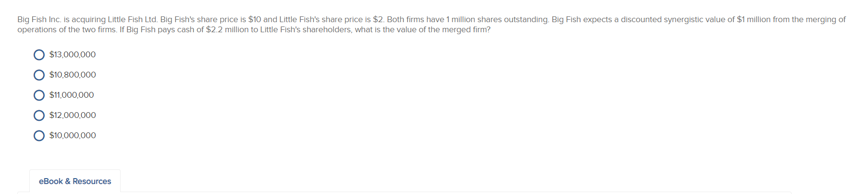Choose the $11,000,000 radio option

(x=39, y=95)
